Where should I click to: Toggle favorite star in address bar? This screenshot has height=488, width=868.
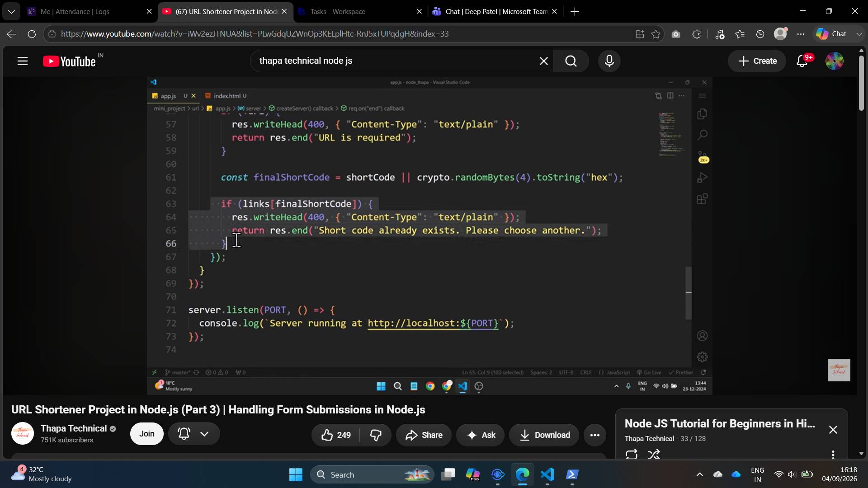click(656, 34)
